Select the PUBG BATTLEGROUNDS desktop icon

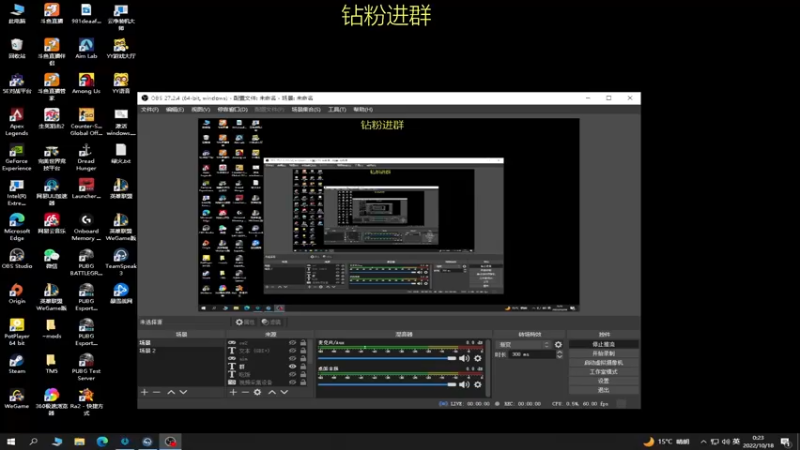point(86,262)
